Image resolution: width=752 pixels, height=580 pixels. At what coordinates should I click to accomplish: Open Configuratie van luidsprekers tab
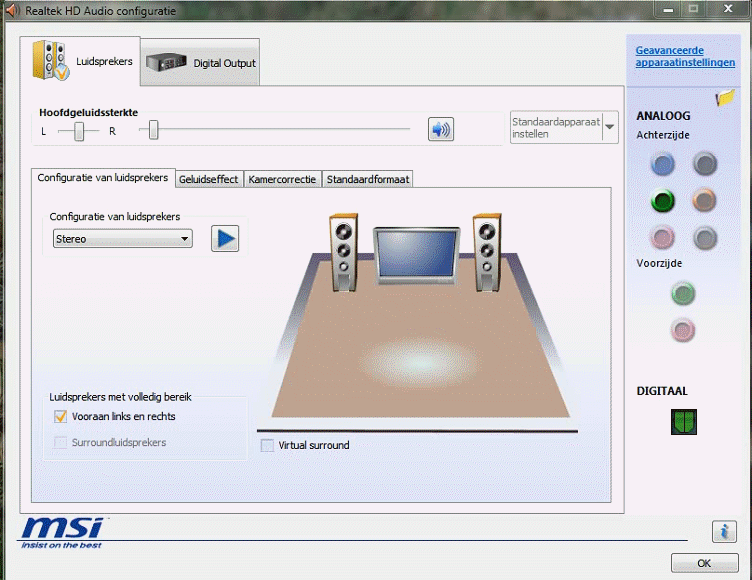coord(103,178)
